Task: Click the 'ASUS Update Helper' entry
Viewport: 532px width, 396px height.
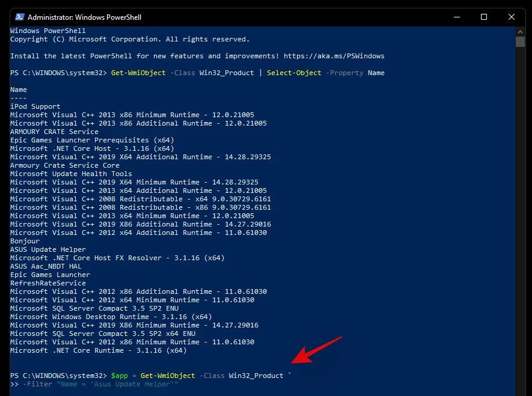Action: tap(48, 249)
